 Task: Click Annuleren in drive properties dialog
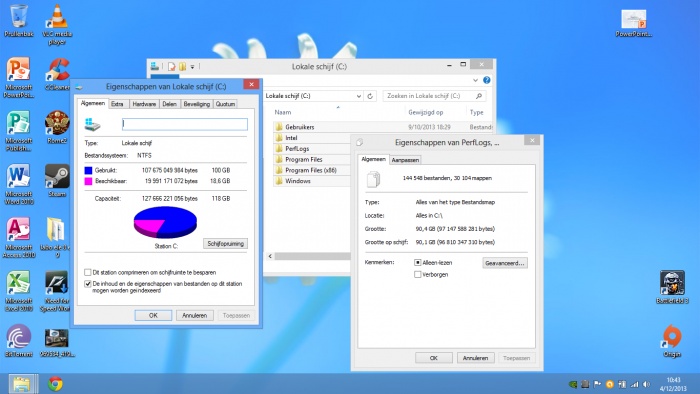pos(195,315)
